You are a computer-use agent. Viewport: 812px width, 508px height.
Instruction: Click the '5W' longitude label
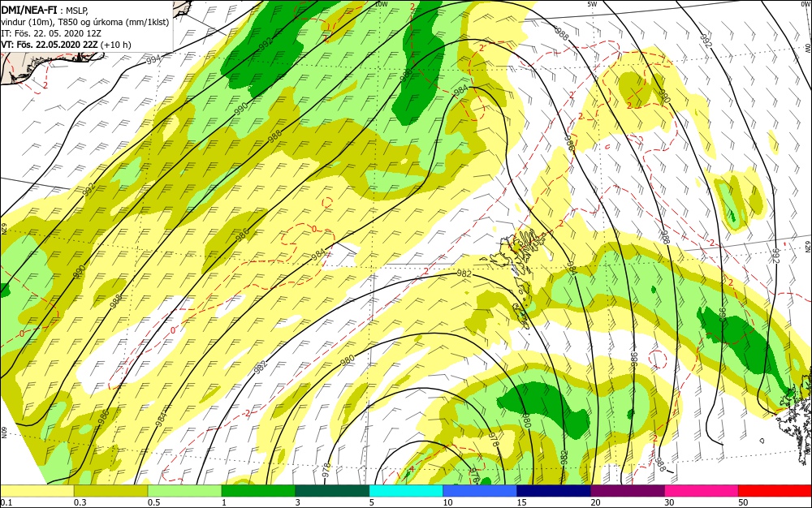[593, 4]
